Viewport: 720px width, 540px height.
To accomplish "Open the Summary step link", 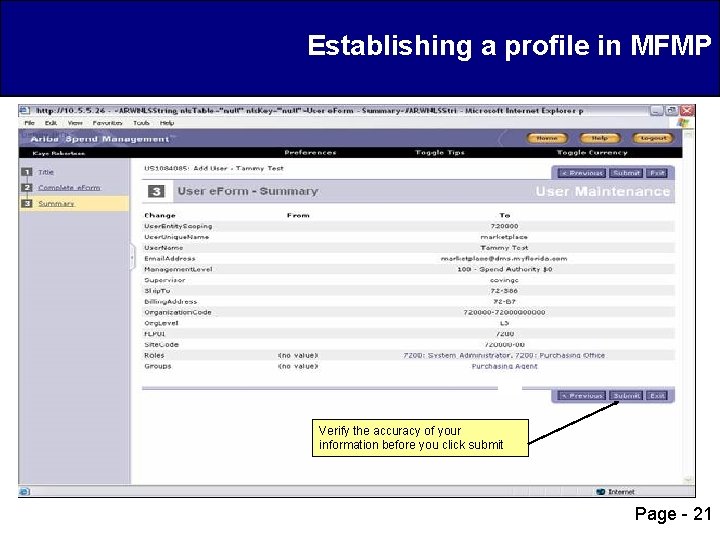I will [x=56, y=203].
